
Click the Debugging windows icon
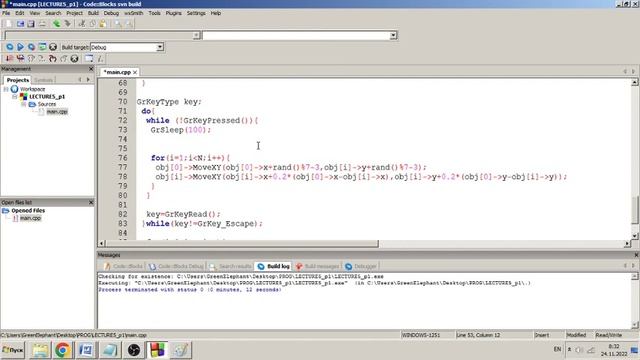89,58
